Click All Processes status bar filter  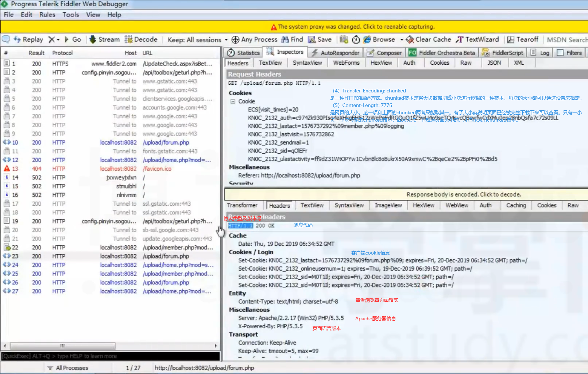[x=68, y=368]
